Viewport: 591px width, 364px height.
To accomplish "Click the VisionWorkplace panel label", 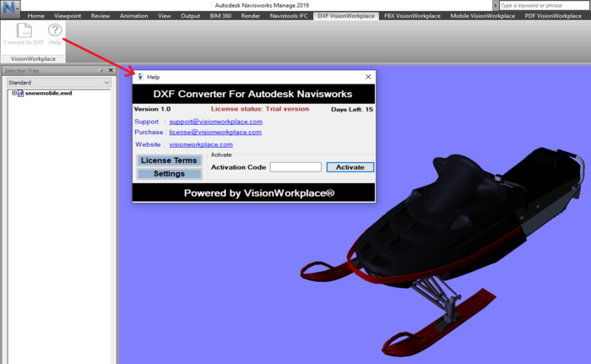I will click(x=33, y=59).
